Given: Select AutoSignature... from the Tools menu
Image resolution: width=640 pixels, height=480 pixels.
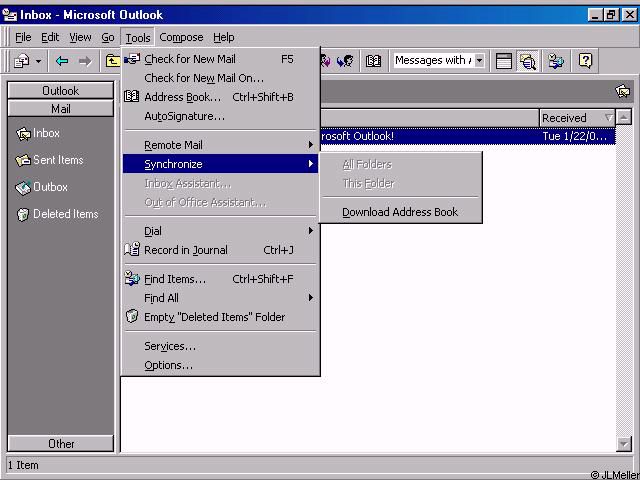Looking at the screenshot, I should pos(220,116).
